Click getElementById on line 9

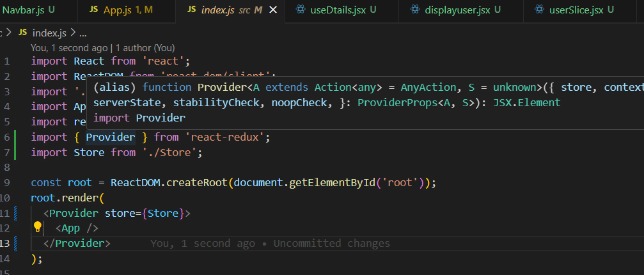pos(333,183)
